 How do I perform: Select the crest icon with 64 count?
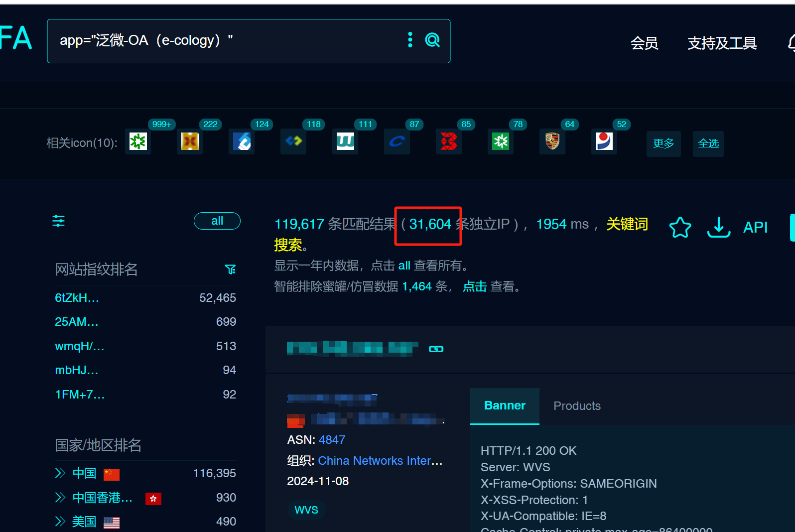pyautogui.click(x=552, y=141)
